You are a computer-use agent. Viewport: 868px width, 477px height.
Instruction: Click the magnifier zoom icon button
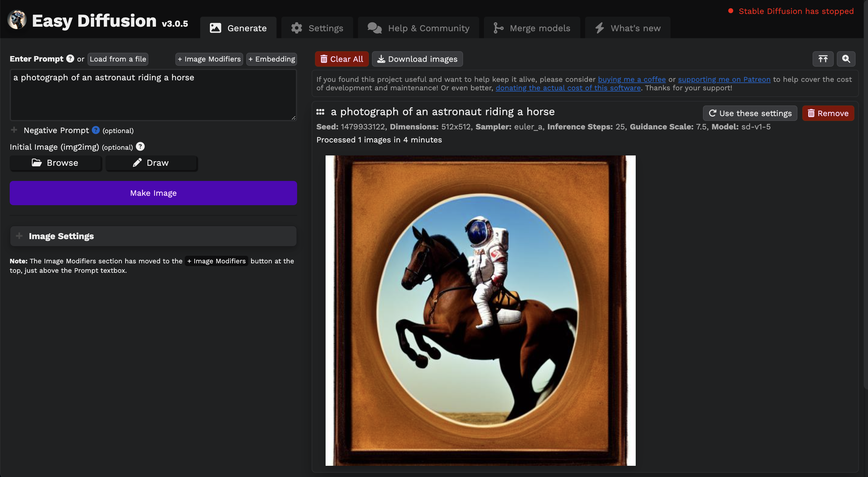click(846, 59)
